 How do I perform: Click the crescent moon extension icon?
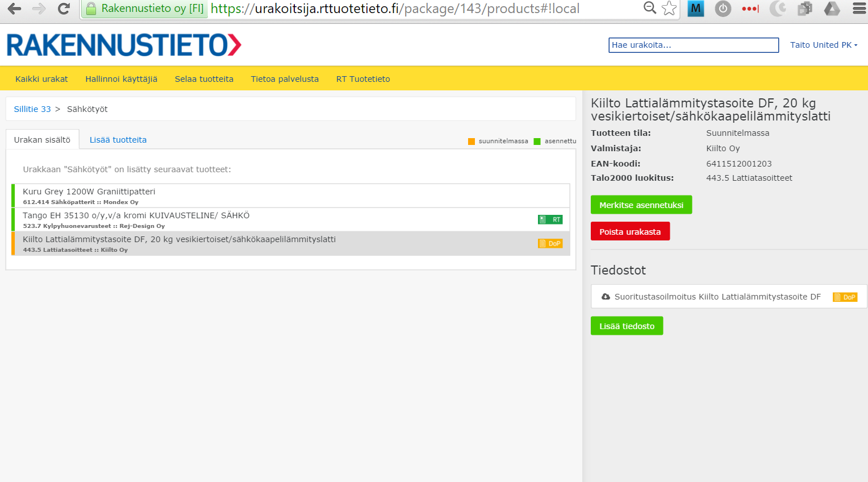pos(778,9)
